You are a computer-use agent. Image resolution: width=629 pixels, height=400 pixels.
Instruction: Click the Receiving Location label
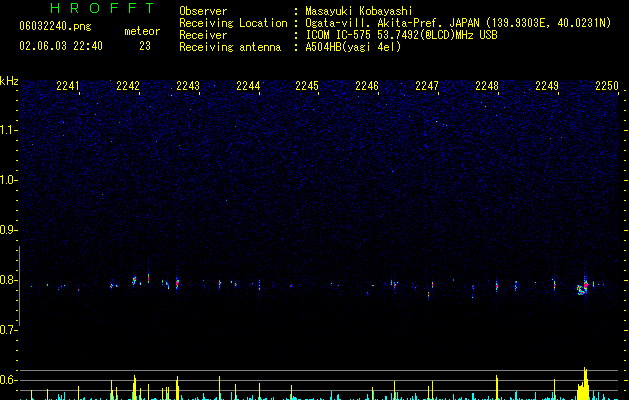[x=233, y=23]
